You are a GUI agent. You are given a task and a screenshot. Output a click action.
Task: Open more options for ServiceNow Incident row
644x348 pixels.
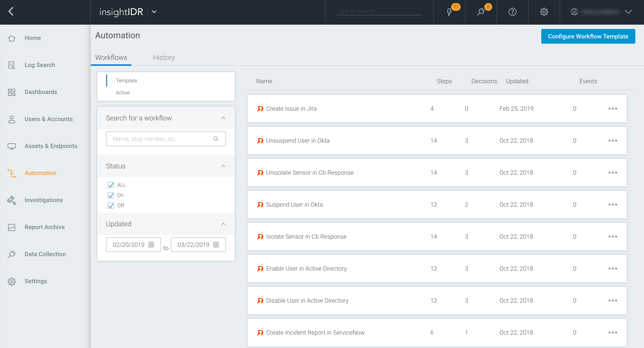tap(613, 332)
